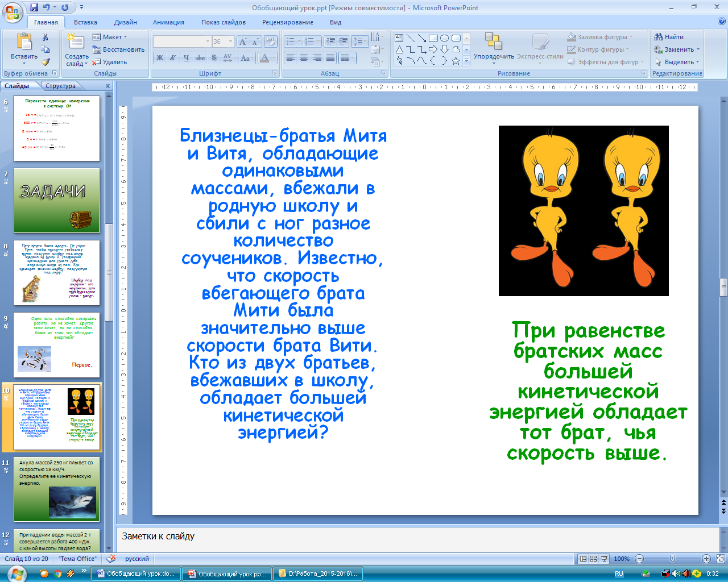Viewport: 728px width, 582px height.
Task: Decrease list indent level icon
Action: pyautogui.click(x=330, y=41)
